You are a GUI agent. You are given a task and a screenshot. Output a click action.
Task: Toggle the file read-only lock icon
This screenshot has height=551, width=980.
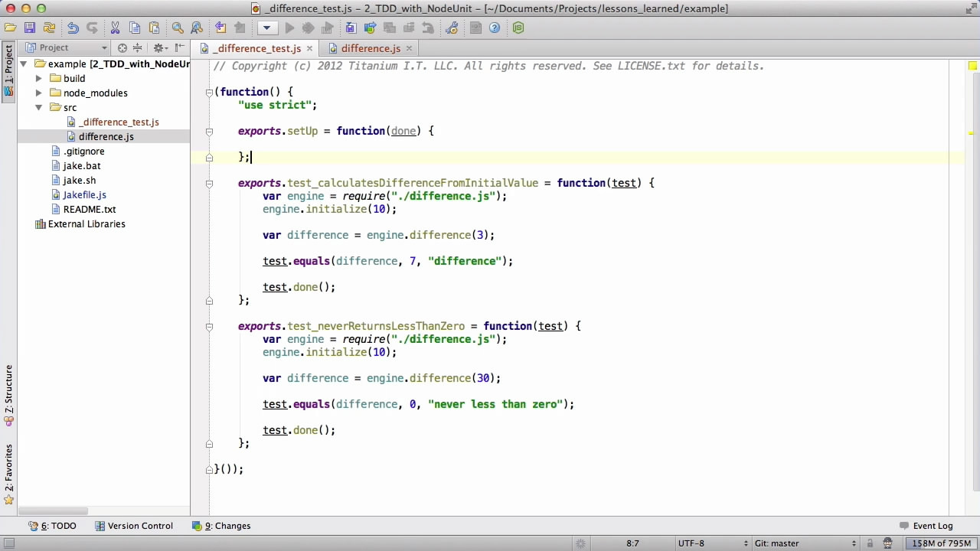[x=870, y=543]
